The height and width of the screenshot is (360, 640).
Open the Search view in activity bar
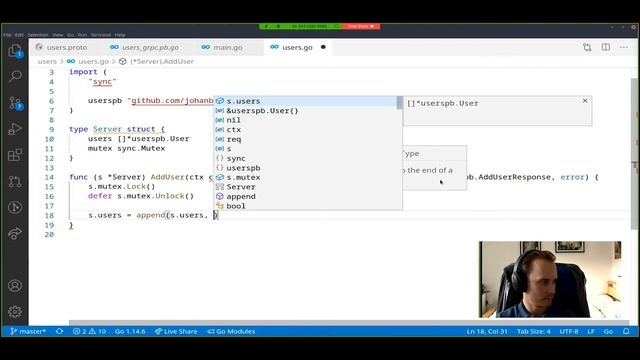point(15,76)
